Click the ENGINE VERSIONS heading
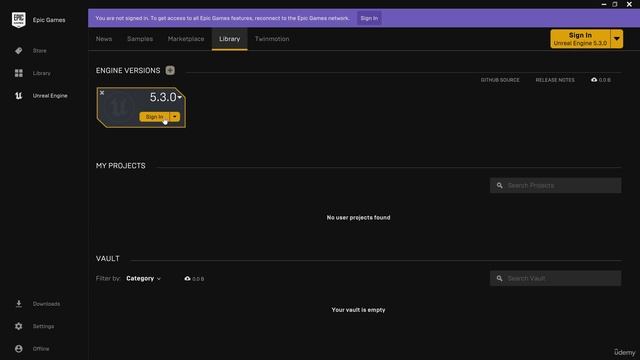This screenshot has height=360, width=640. 128,71
